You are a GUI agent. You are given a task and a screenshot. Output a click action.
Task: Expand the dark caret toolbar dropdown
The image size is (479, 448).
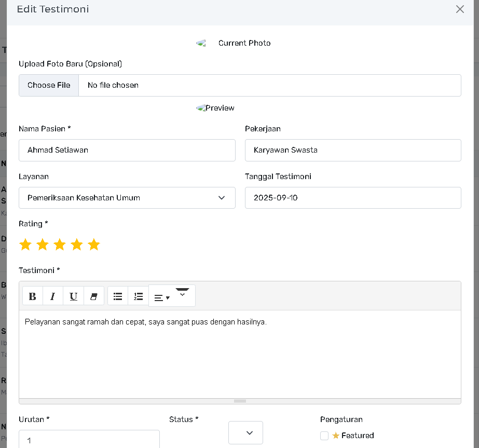pos(182,293)
